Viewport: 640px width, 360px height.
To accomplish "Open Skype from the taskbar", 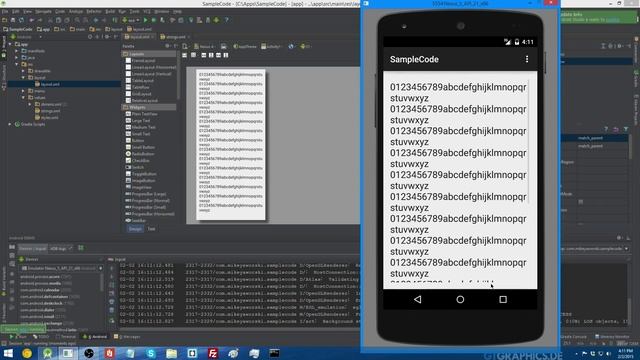I will click(151, 353).
